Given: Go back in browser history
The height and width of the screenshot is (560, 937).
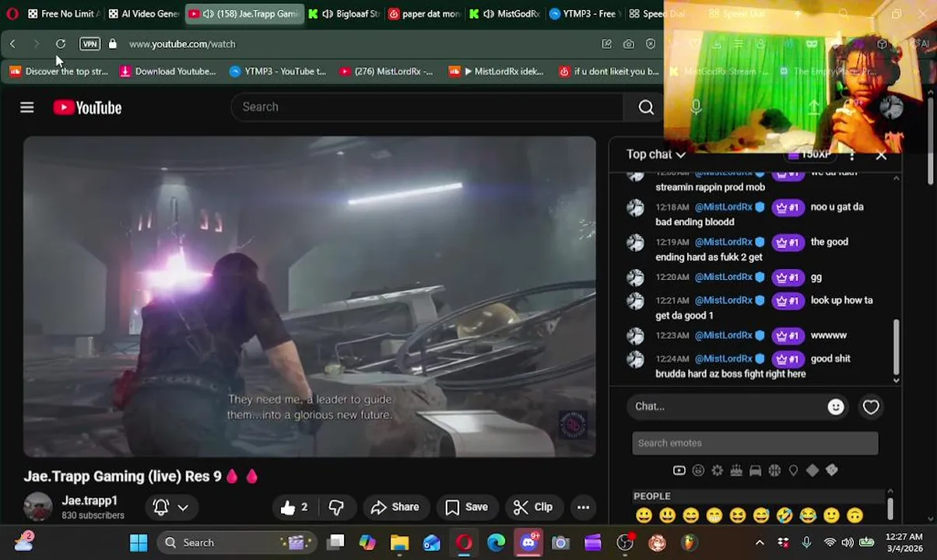Looking at the screenshot, I should coord(12,44).
